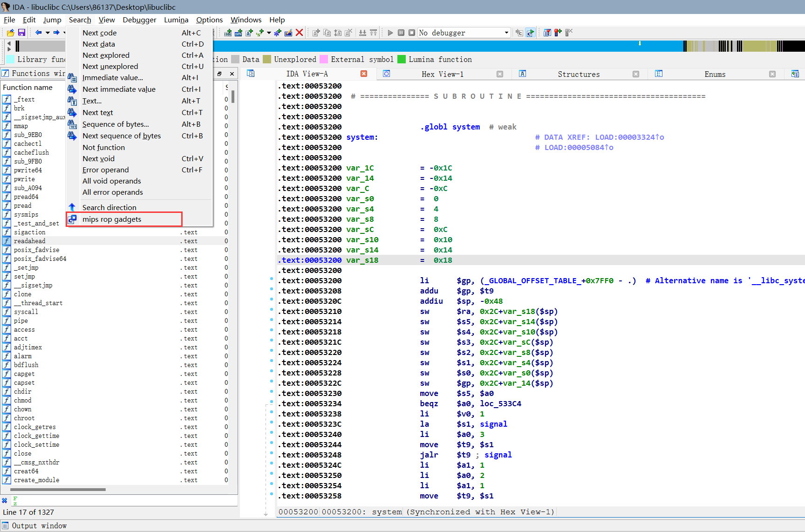Screen dimensions: 805x532
Task: Click the Functions window panel icon
Action: 5,73
